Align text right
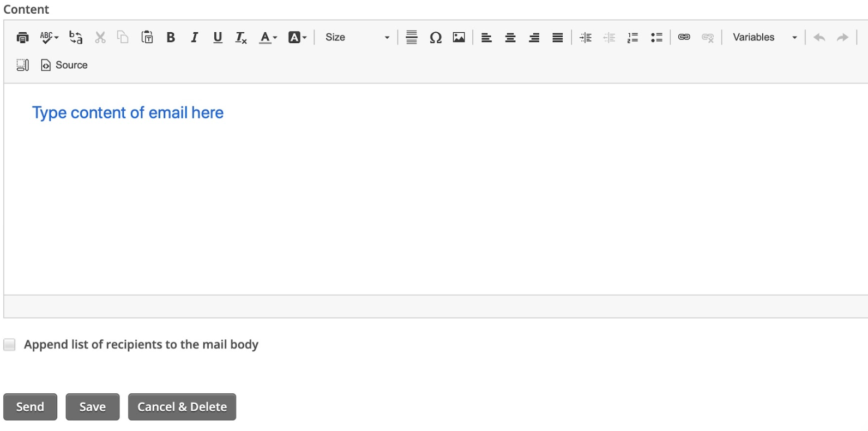This screenshot has width=868, height=431. pos(534,37)
